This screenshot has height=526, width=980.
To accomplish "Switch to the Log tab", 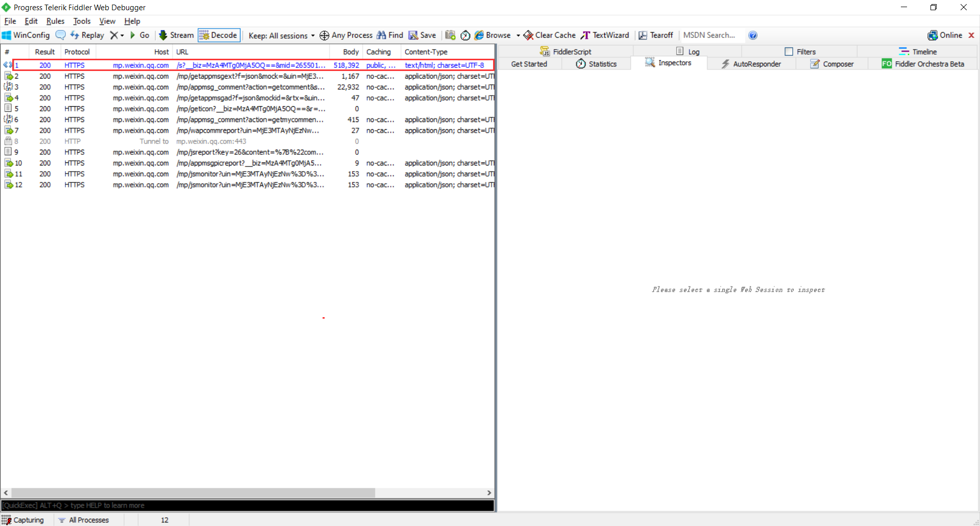I will click(x=688, y=52).
